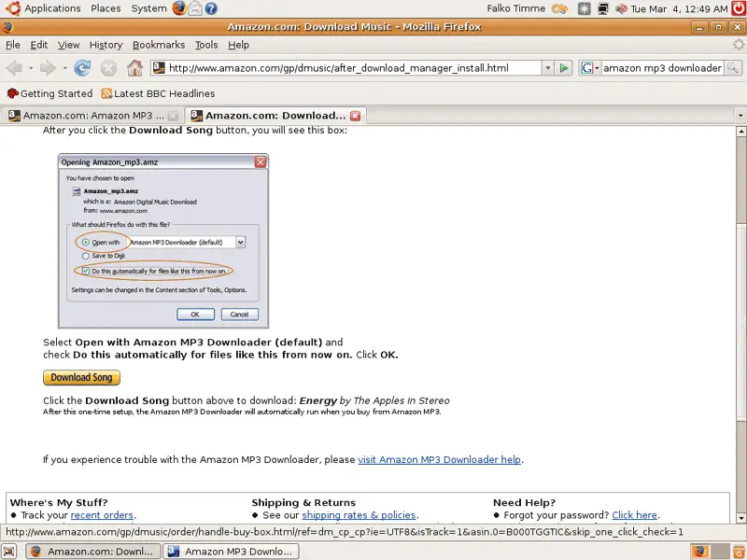Open the list-all-tabs dropdown arrow

pos(740,116)
